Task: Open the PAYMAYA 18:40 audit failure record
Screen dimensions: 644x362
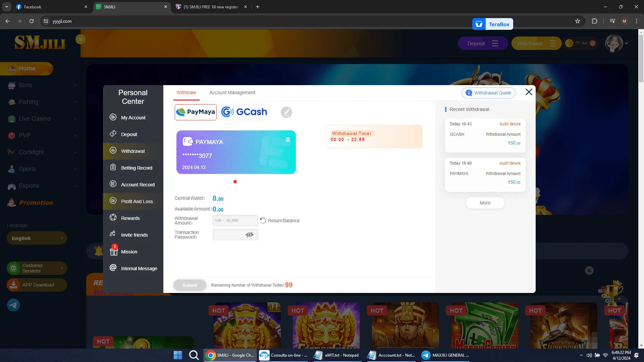Action: pos(485,175)
